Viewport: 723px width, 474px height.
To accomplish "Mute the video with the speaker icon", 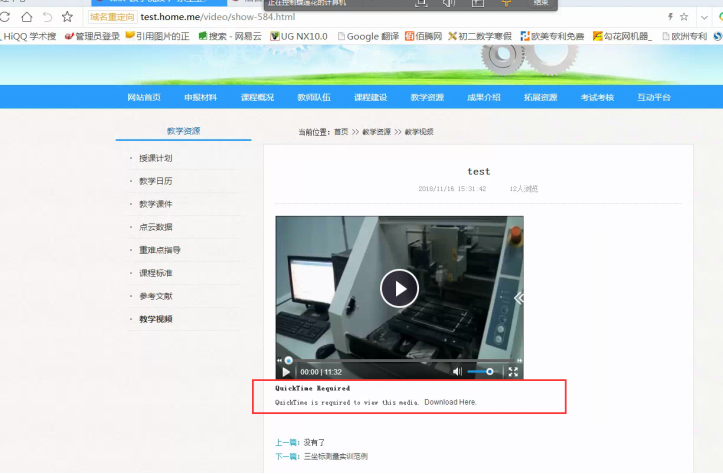I will (x=458, y=372).
